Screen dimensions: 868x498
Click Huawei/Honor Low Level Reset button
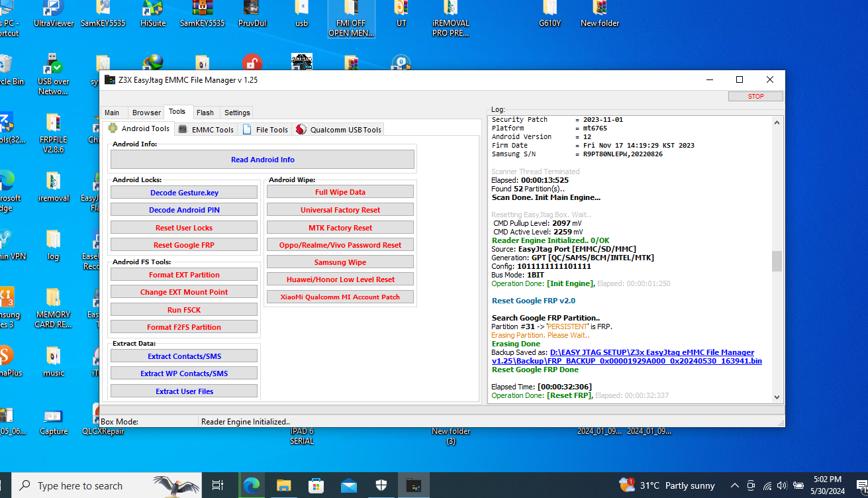[340, 279]
